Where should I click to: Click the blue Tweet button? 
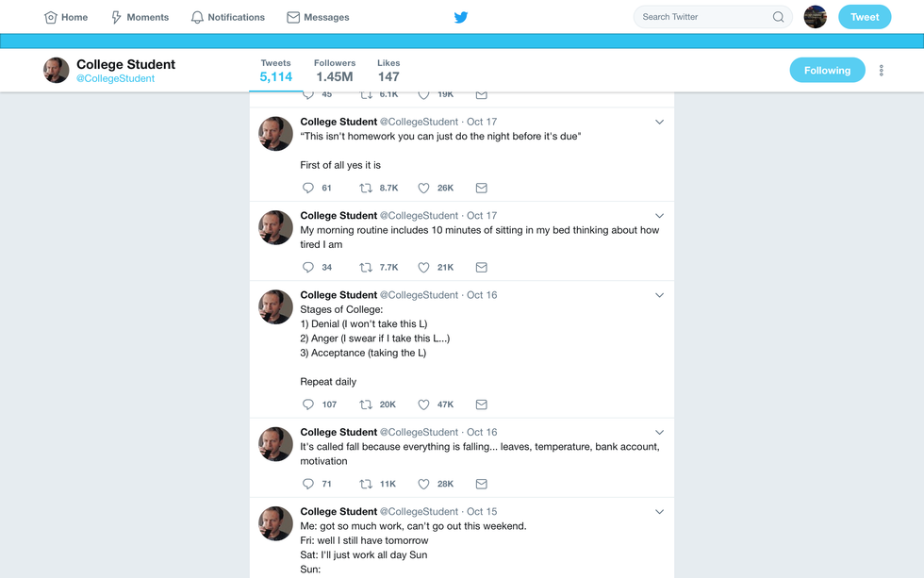[865, 17]
